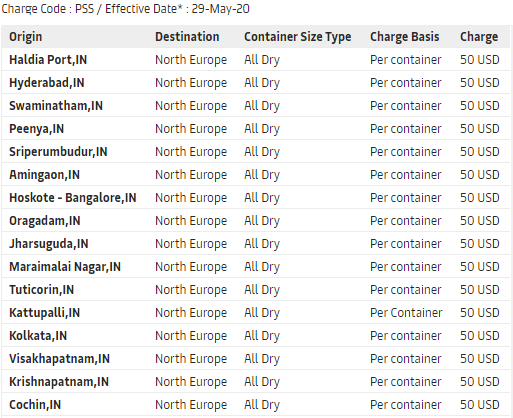This screenshot has width=513, height=418.
Task: Select the Amingaon,IN row
Action: click(255, 175)
